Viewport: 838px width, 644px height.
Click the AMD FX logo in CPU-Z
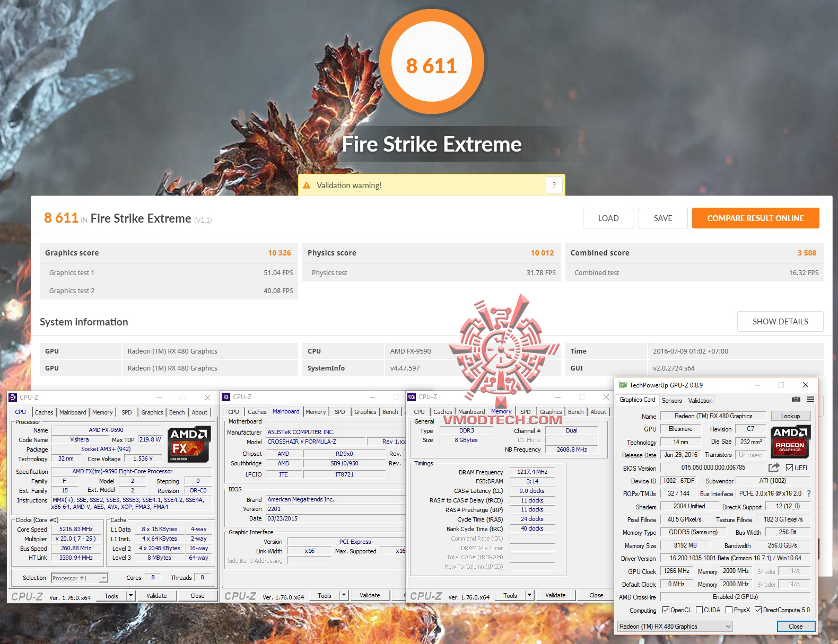pos(189,444)
